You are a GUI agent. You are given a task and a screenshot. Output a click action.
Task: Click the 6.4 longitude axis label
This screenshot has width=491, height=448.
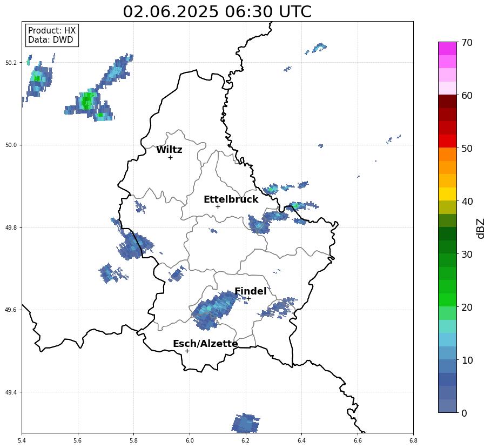point(301,441)
